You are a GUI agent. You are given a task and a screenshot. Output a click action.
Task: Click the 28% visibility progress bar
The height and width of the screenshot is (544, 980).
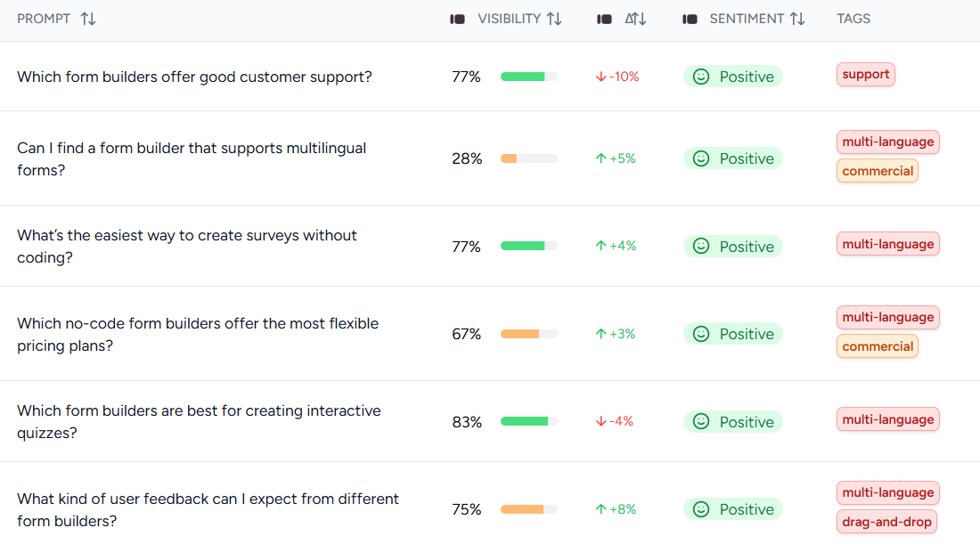[x=529, y=158]
